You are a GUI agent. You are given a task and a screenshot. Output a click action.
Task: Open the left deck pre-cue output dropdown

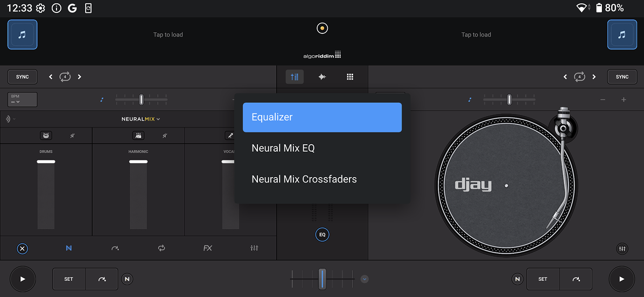point(11,119)
